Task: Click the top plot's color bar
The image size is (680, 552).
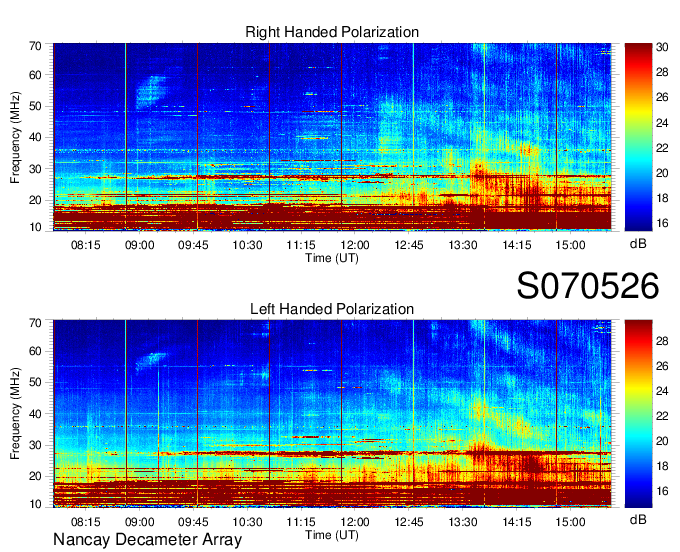Action: [638, 137]
